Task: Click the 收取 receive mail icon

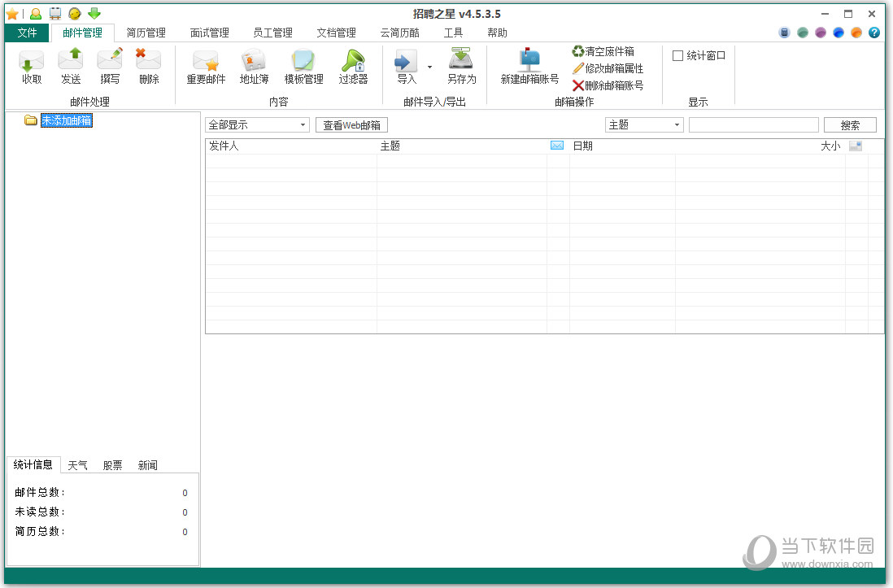Action: (32, 65)
